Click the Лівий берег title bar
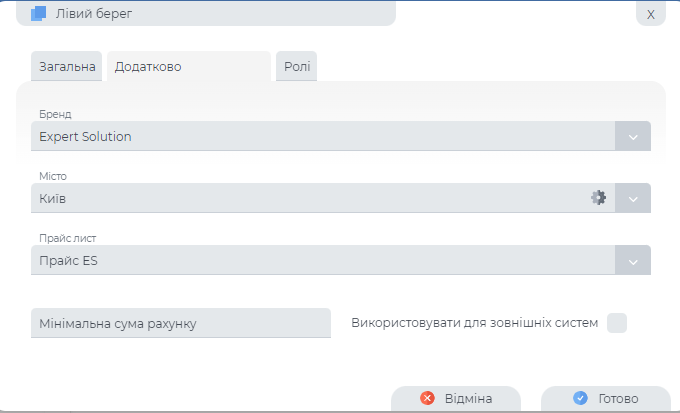Viewport: 680px width, 413px height. pyautogui.click(x=220, y=13)
